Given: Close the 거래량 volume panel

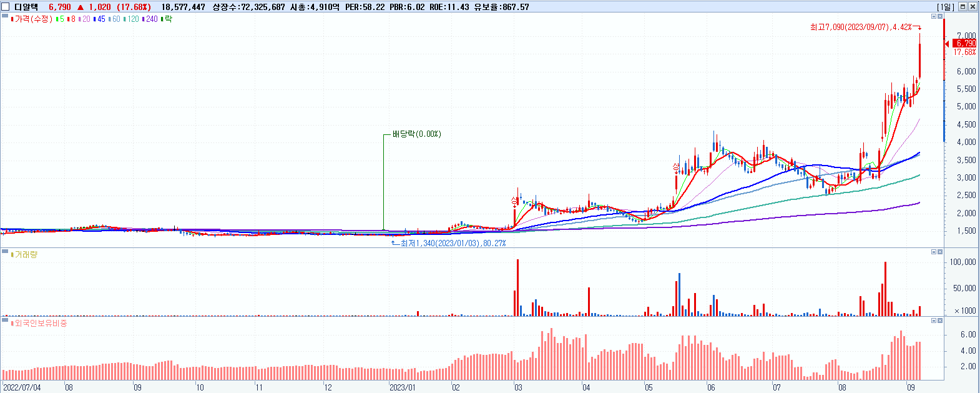Looking at the screenshot, I should point(940,252).
